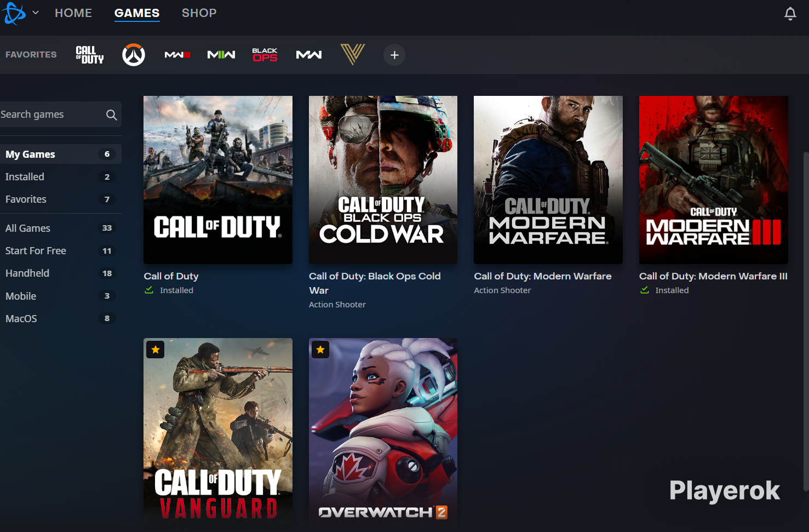The height and width of the screenshot is (532, 809).
Task: Open white MW logo favorites icon
Action: click(x=309, y=55)
